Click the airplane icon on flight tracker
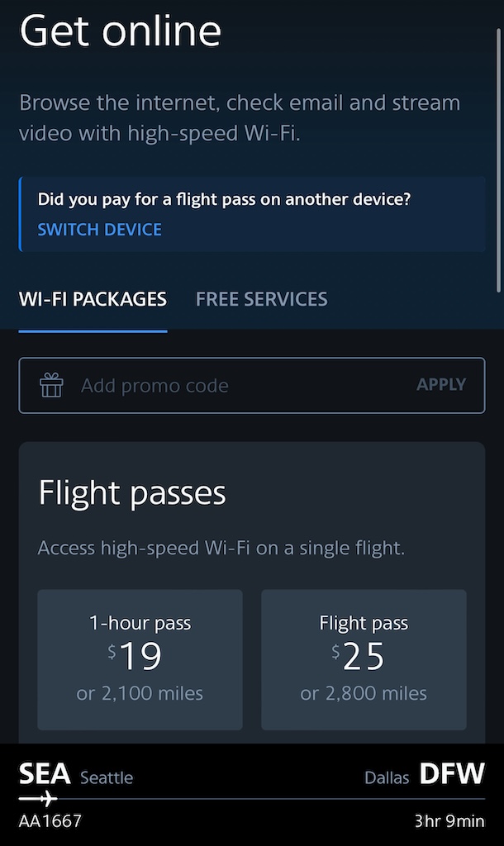The height and width of the screenshot is (846, 504). pos(38,799)
